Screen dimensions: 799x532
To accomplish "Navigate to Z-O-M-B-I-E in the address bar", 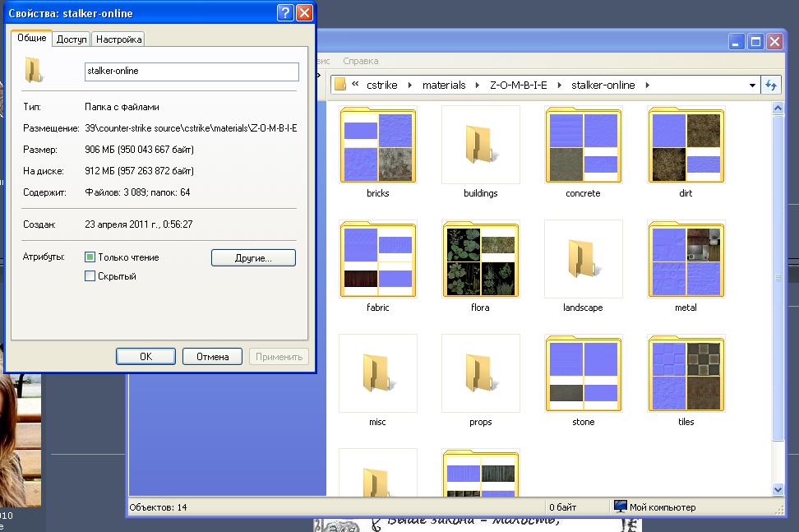I will tap(518, 85).
